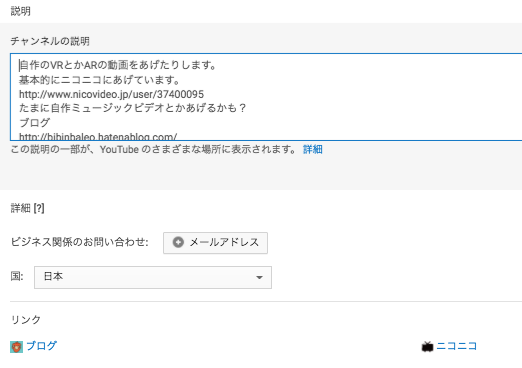Click the hatenablog URL line in description
Screen dimensions: 522x368
98,136
